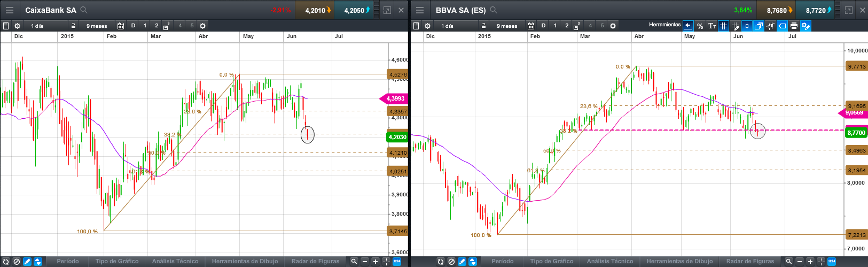Refresh drawings icon in CaixaBank bottom bar

[6, 262]
